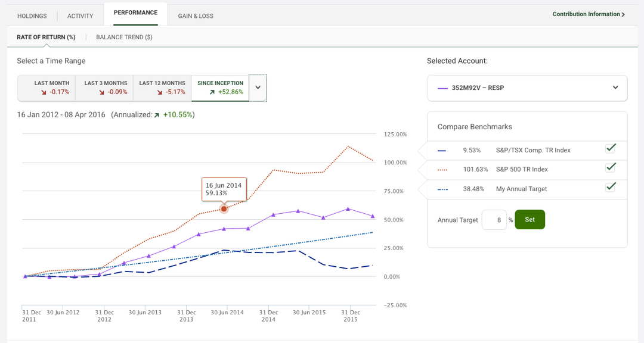644x343 pixels.
Task: Click the Set button for Annual Target
Action: point(530,219)
